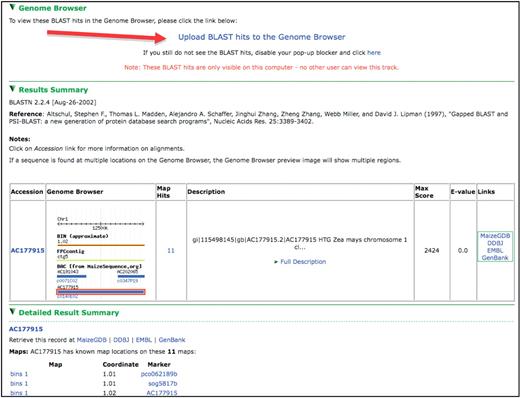Open DDBJ link after 'Retrieve this record at'
The width and height of the screenshot is (520, 398).
pos(121,340)
